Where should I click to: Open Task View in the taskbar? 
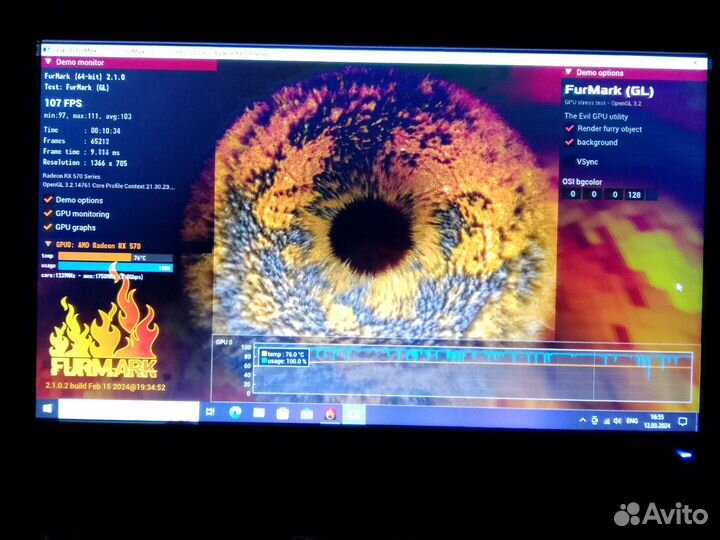tap(210, 411)
